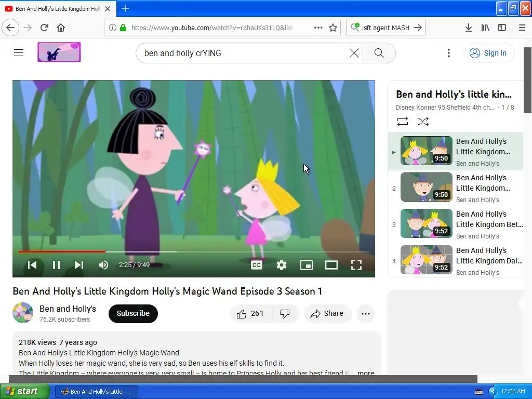Image resolution: width=532 pixels, height=399 pixels.
Task: Submit the YouTube search with magnifier
Action: (379, 53)
